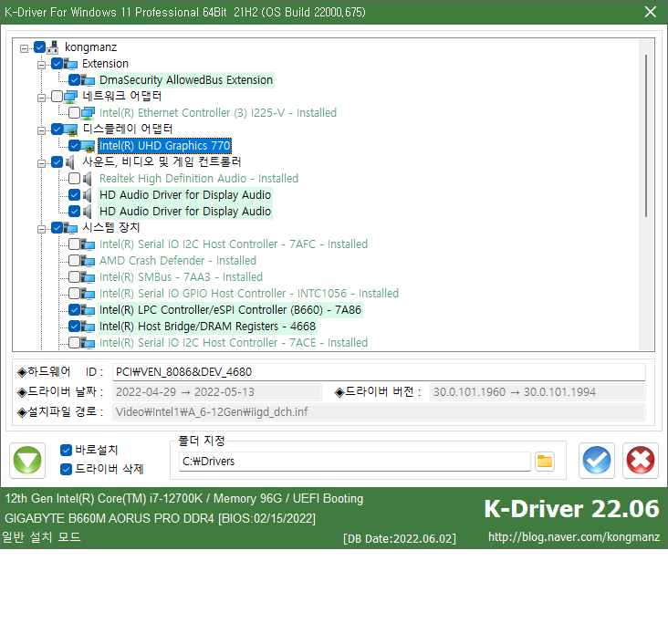Image resolution: width=668 pixels, height=644 pixels.
Task: Click the AMD Crash Defender device icon
Action: pos(88,261)
